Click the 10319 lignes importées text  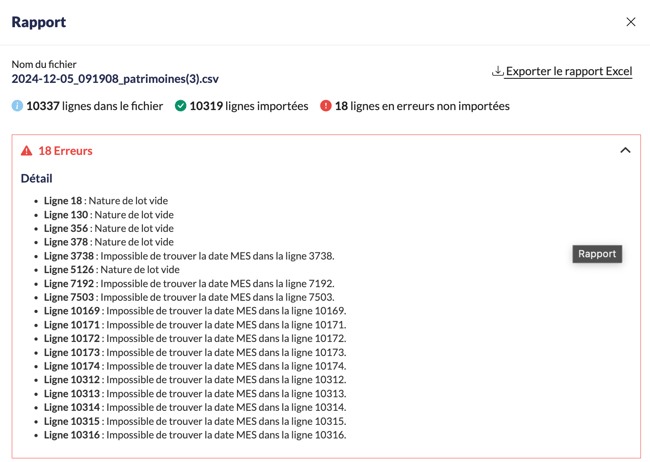click(248, 106)
